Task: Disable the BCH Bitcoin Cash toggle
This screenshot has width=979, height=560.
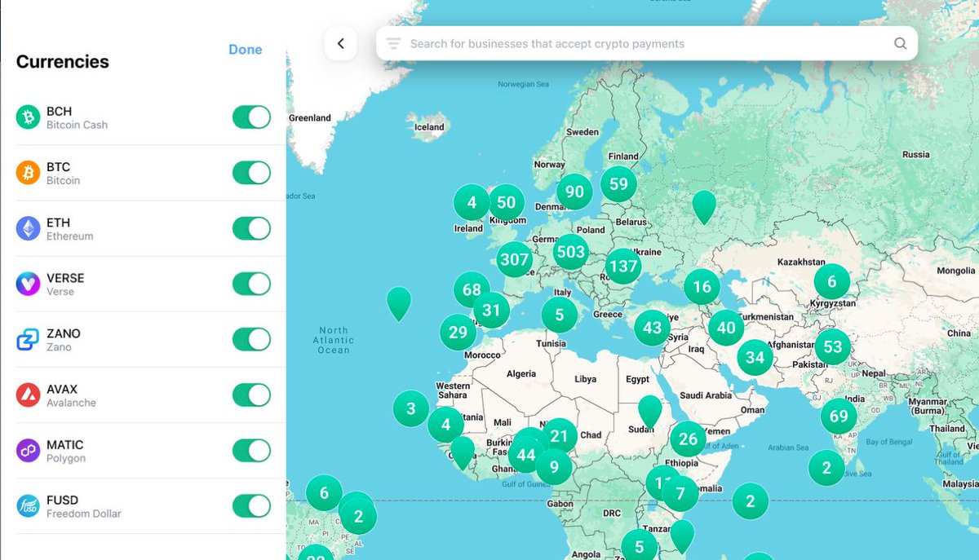Action: pyautogui.click(x=251, y=117)
